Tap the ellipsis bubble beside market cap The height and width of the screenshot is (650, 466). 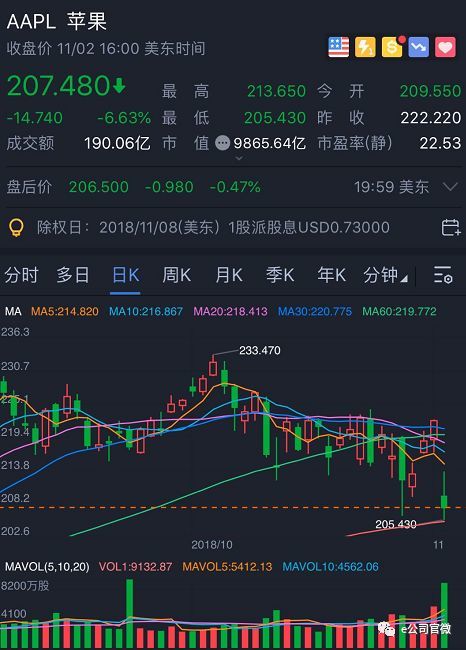click(223, 143)
